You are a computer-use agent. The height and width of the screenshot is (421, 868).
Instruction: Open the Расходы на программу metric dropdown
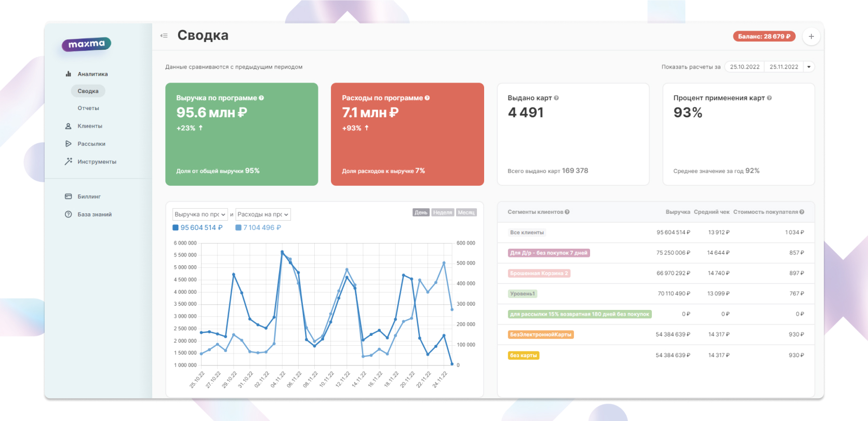pos(263,214)
